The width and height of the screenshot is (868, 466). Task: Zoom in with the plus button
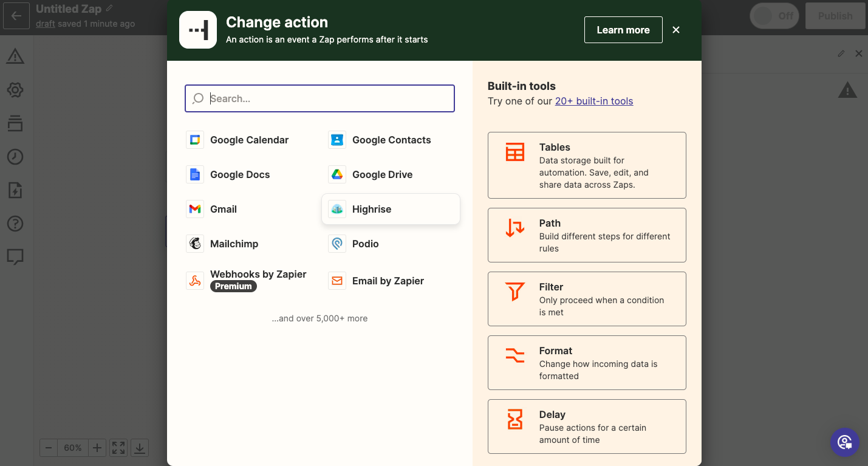click(x=97, y=448)
